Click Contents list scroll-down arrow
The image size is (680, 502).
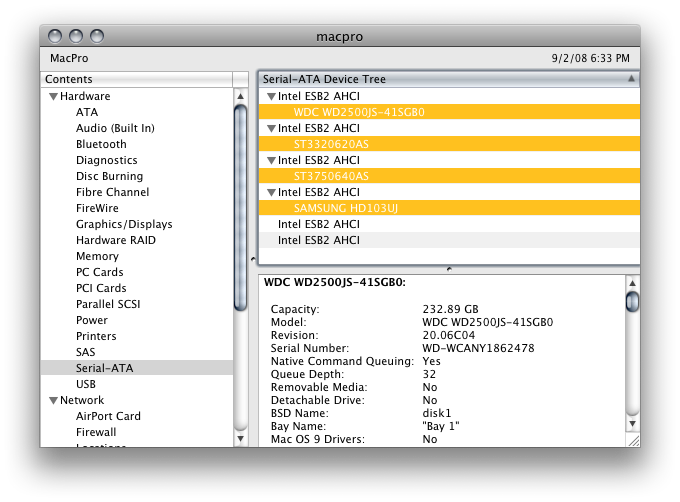(x=240, y=438)
